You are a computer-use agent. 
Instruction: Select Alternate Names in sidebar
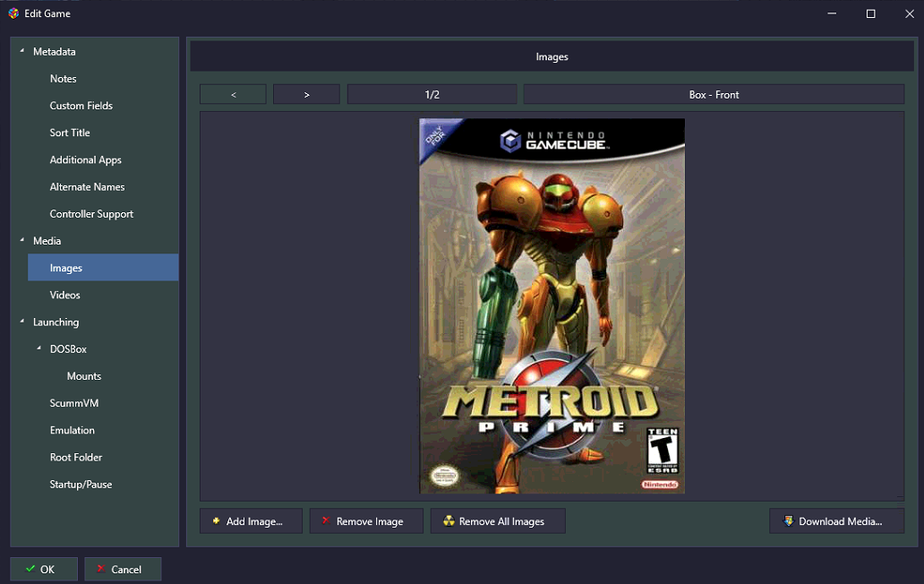(87, 187)
